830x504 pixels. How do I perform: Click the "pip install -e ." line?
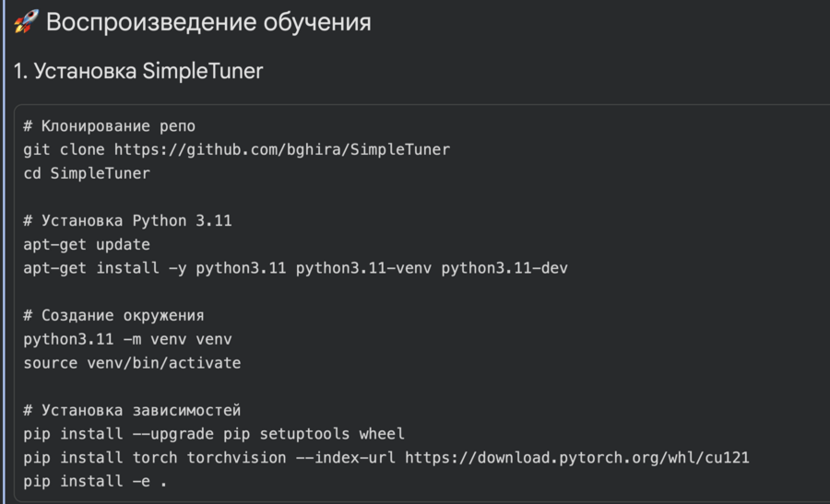pyautogui.click(x=96, y=481)
